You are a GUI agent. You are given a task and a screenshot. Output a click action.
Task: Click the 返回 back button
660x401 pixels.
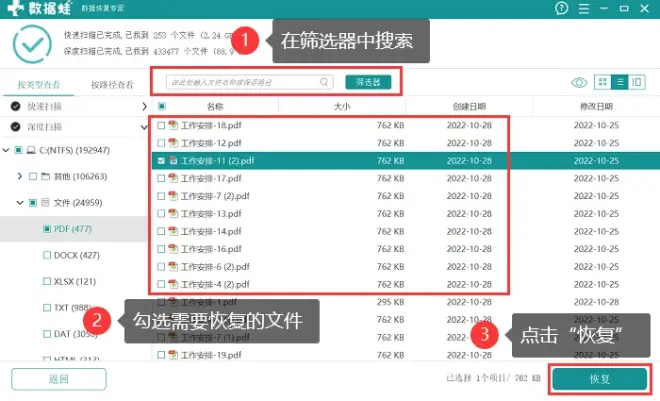pyautogui.click(x=59, y=379)
